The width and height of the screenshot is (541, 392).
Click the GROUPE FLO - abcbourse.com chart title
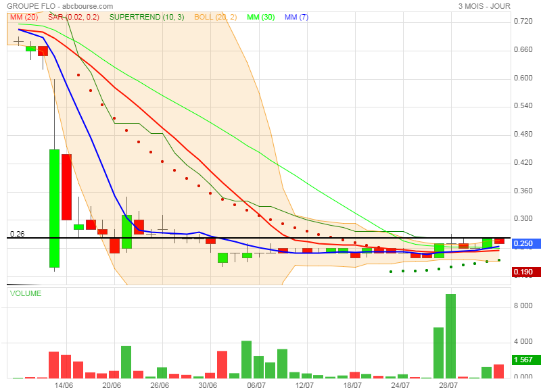point(60,6)
